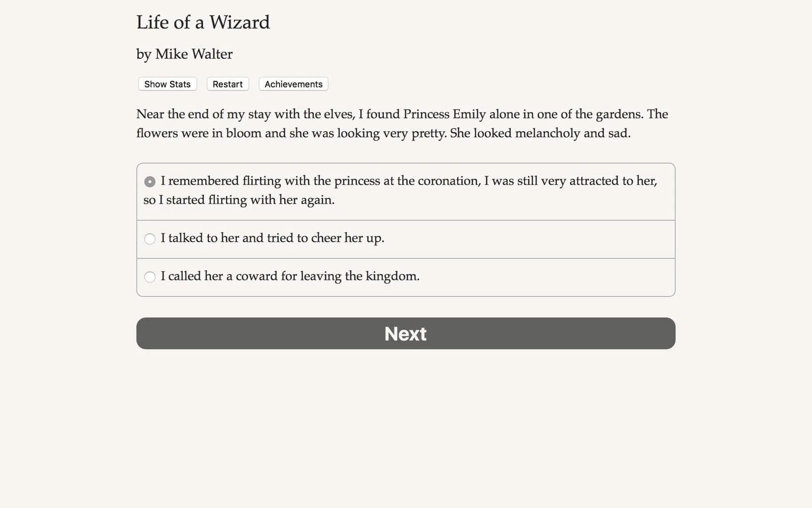Choose "I talked to her and tried to cheer her up"
The image size is (812, 508).
point(149,238)
